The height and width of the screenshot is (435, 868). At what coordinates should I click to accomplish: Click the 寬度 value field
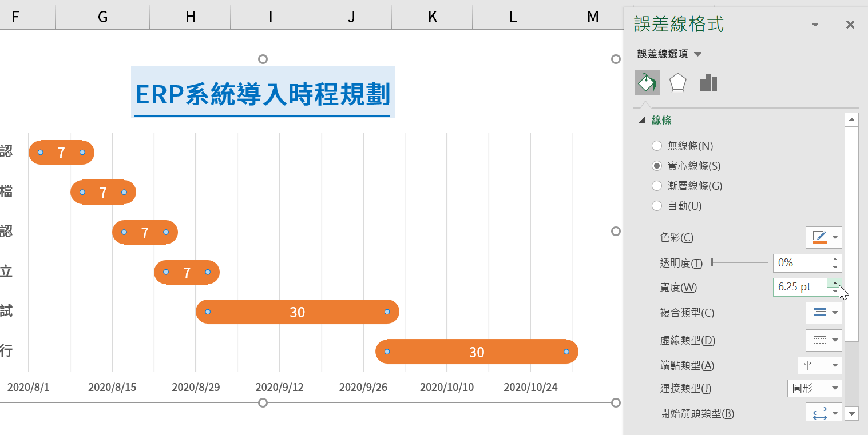[801, 287]
